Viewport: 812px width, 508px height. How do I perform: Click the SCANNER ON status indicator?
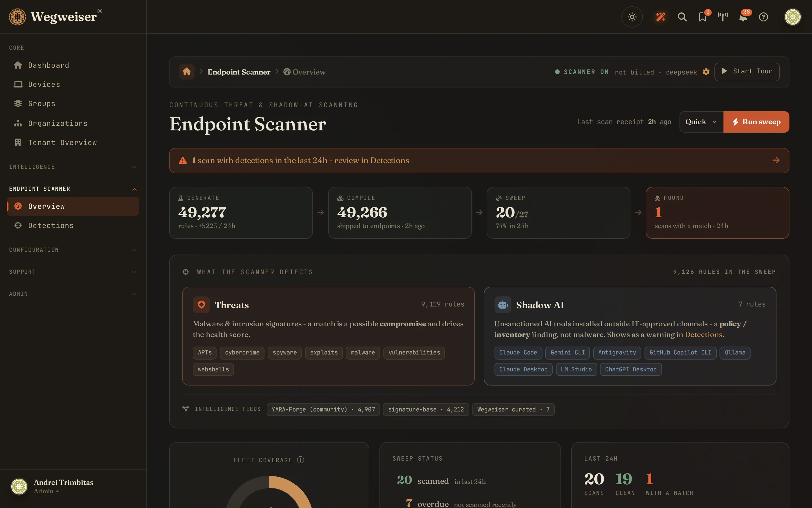pyautogui.click(x=582, y=72)
